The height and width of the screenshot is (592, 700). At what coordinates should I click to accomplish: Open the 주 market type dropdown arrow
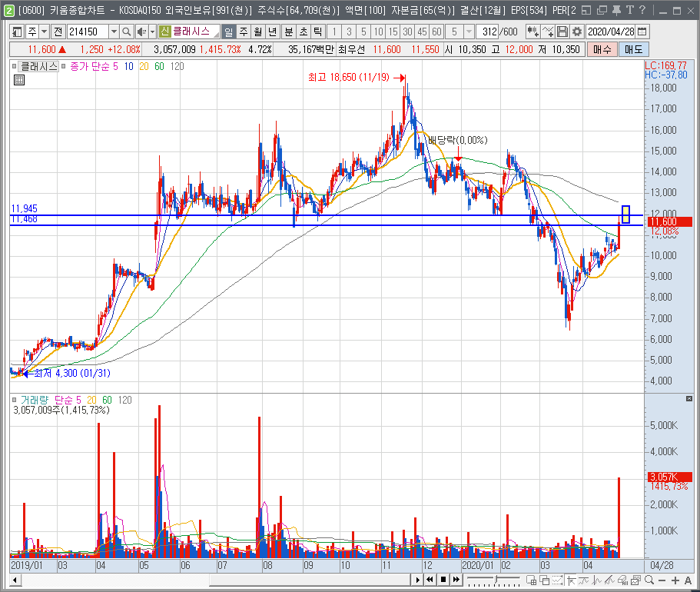tap(44, 32)
